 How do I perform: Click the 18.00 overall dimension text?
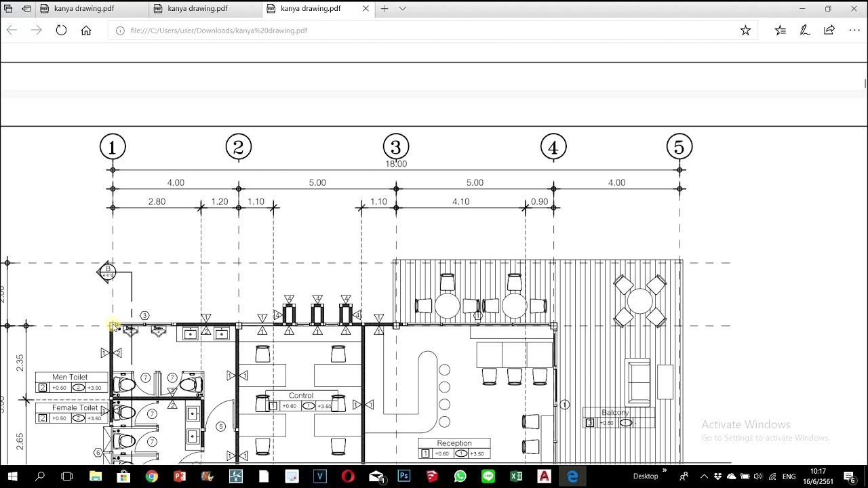click(x=396, y=164)
